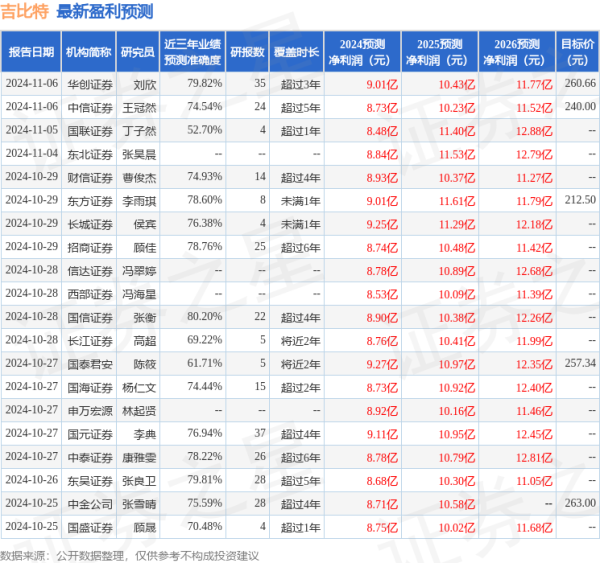
Task: Click the 61.71% accuracy value
Action: [x=205, y=363]
